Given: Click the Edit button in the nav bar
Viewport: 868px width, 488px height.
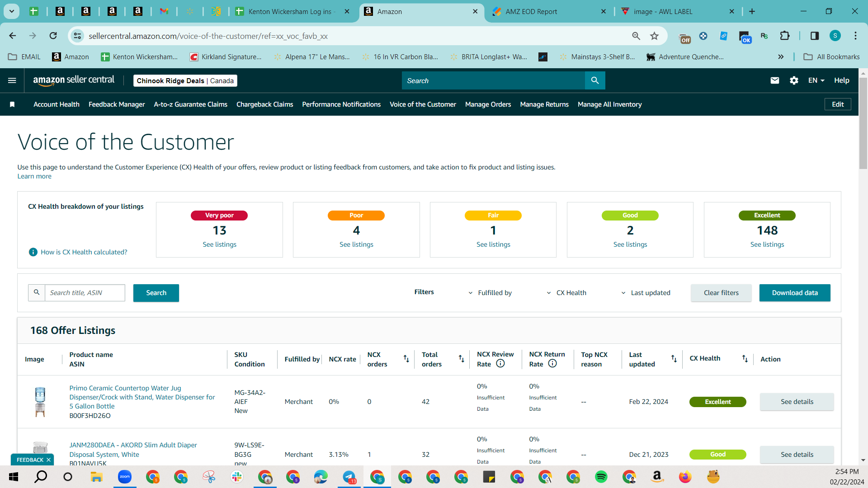Looking at the screenshot, I should (x=838, y=104).
